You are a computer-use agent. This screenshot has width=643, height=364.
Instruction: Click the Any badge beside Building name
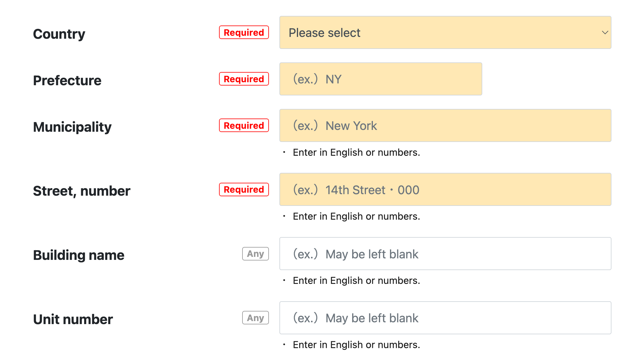(255, 254)
